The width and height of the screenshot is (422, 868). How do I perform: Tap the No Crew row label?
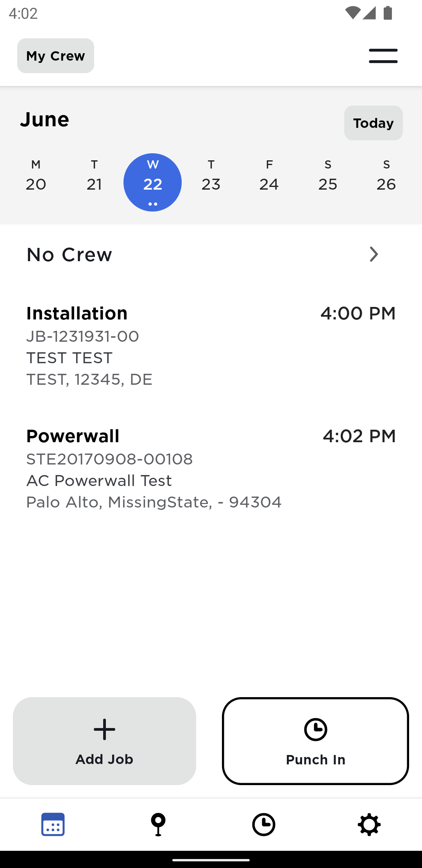click(x=70, y=255)
